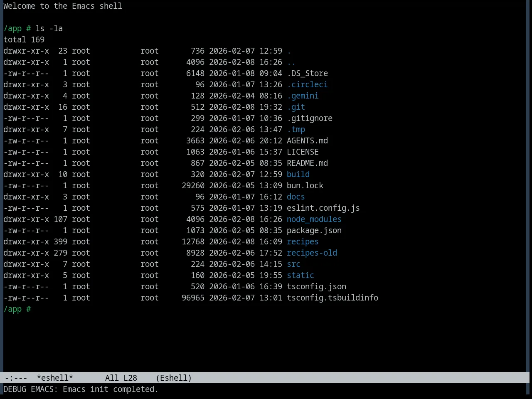The image size is (532, 399).
Task: Select the package.json file name
Action: click(x=314, y=230)
